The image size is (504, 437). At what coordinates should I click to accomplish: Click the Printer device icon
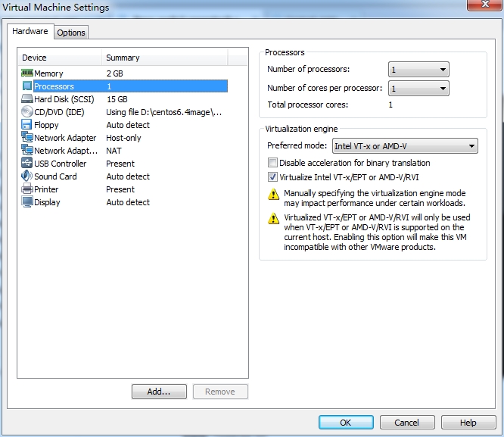click(x=27, y=189)
